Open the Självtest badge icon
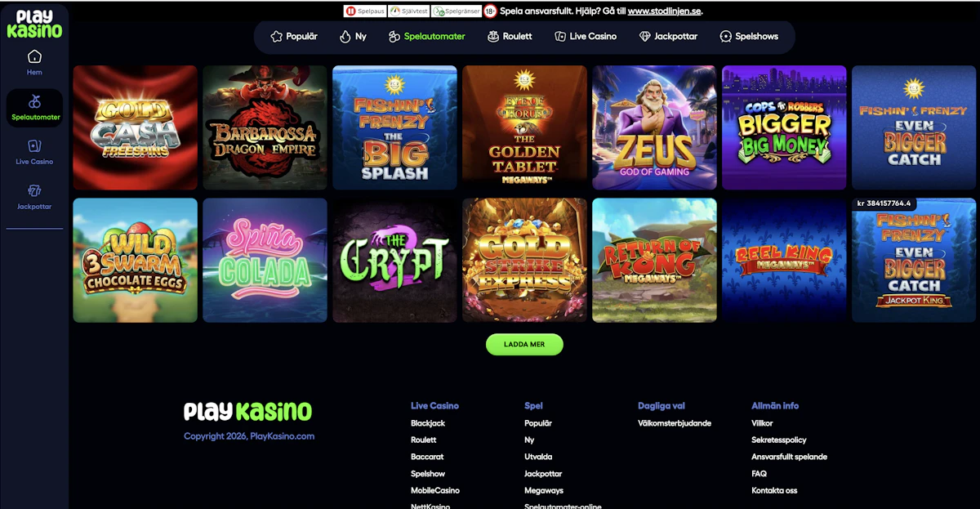The width and height of the screenshot is (980, 509). 409,11
